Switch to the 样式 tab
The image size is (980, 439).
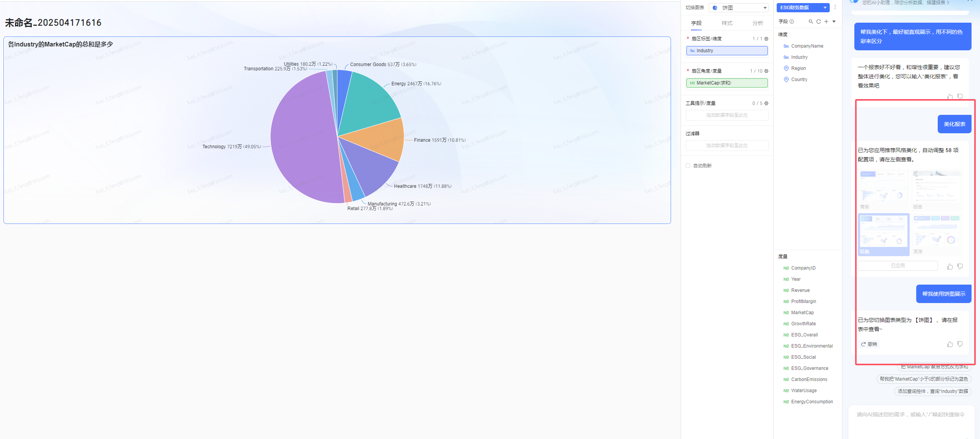[727, 23]
